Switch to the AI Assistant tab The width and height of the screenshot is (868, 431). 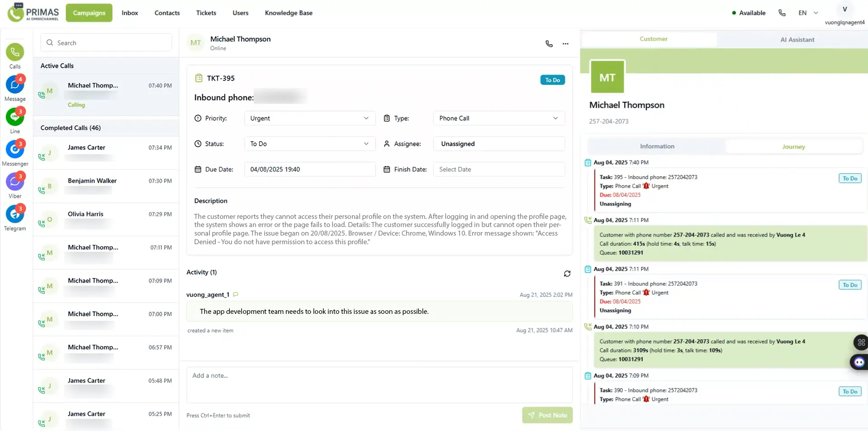797,40
